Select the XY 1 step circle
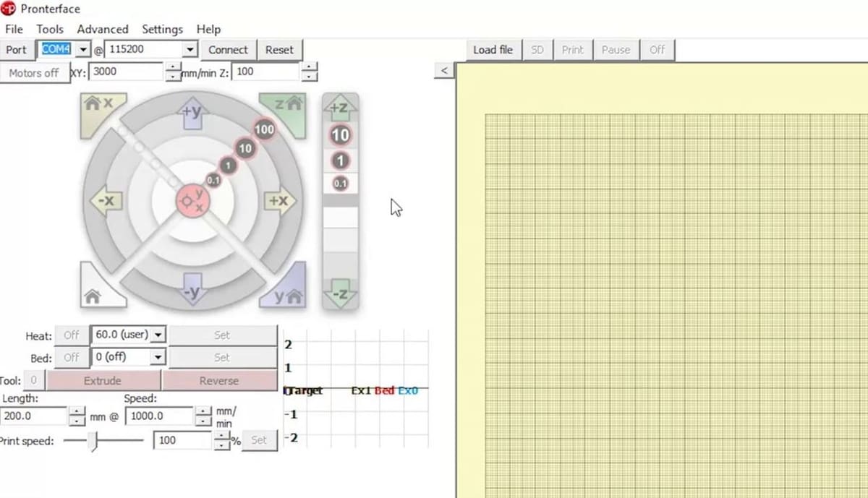The image size is (868, 498). point(229,166)
